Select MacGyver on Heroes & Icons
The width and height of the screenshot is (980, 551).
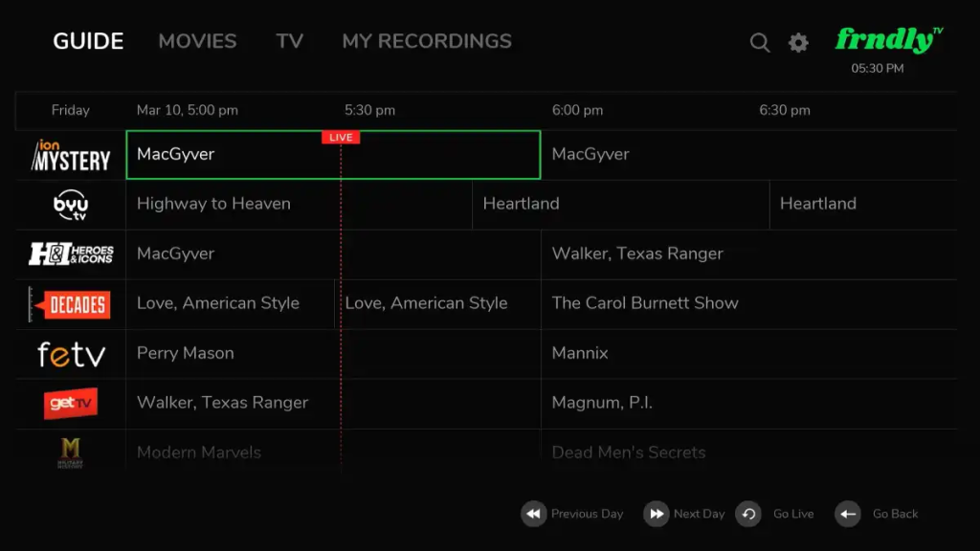pyautogui.click(x=333, y=254)
